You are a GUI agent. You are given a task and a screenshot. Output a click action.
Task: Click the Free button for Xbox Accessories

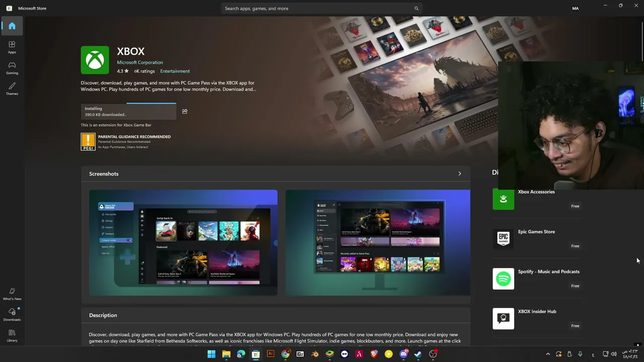[x=575, y=206]
